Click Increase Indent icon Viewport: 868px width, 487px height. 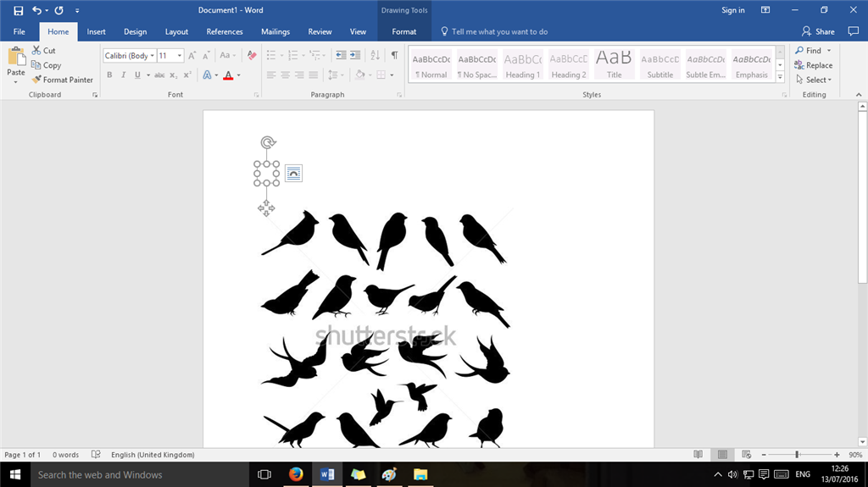point(355,55)
